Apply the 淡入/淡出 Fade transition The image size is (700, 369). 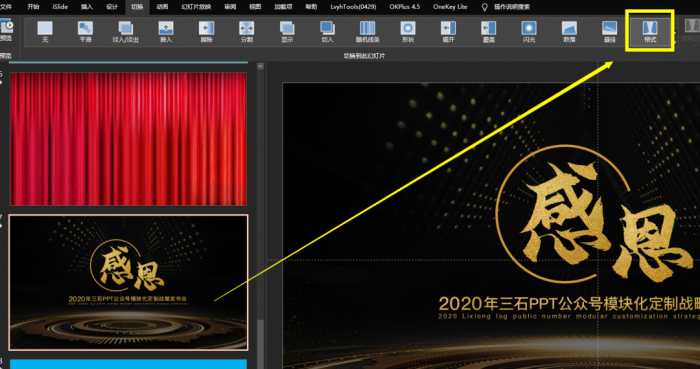point(125,32)
